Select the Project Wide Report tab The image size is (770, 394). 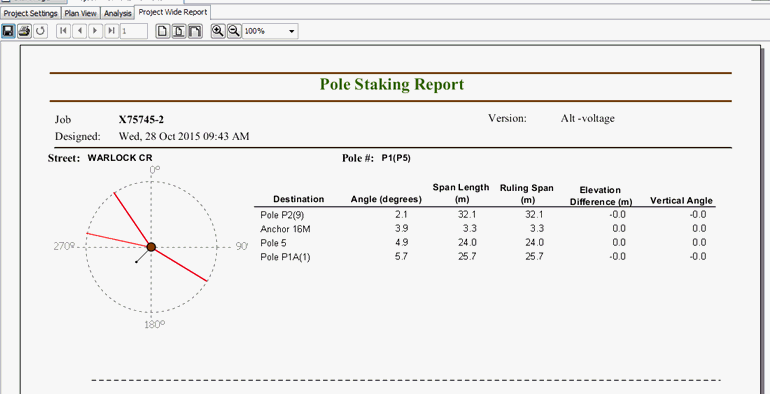(x=173, y=12)
